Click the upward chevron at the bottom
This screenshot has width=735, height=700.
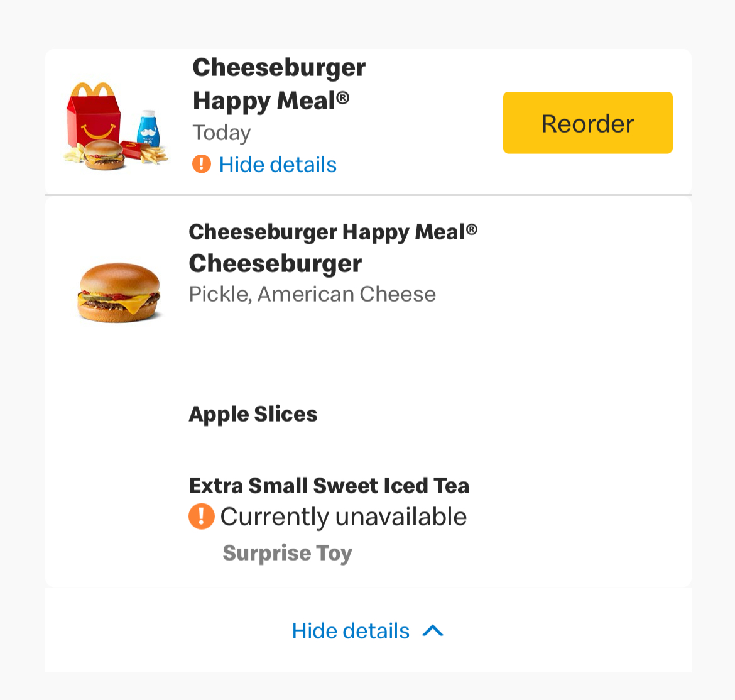[433, 631]
